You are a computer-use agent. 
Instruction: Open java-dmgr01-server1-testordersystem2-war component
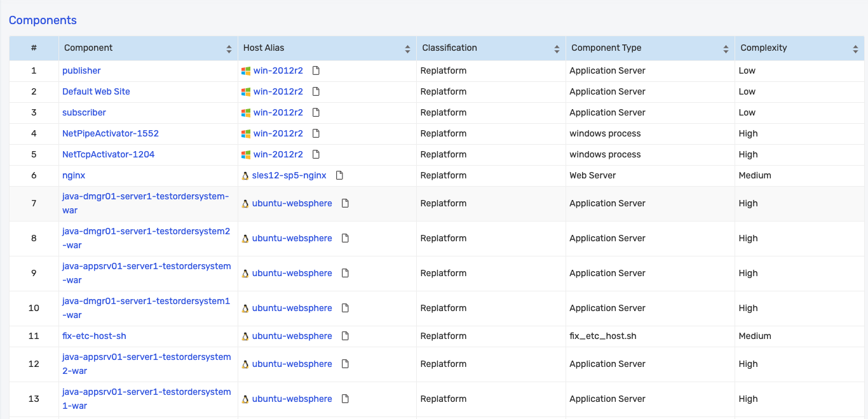pos(146,238)
